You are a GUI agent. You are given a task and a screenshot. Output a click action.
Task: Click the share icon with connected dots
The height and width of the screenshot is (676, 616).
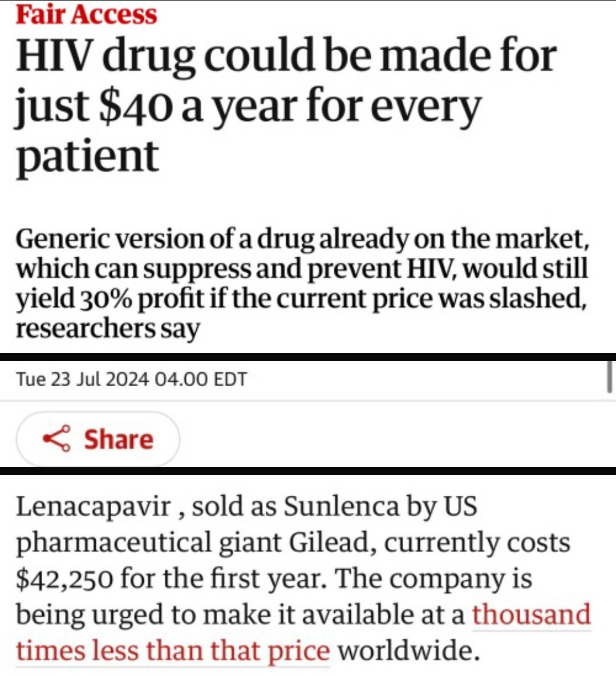[57, 439]
